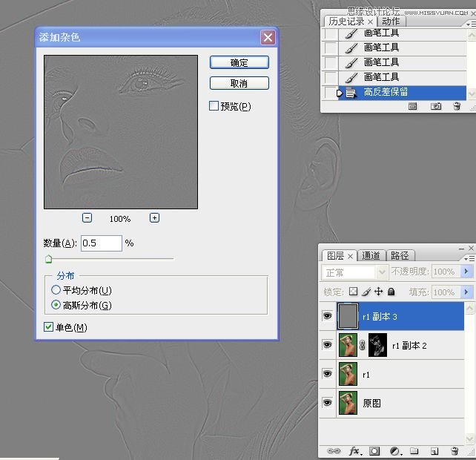Click the link layers icon in Layers panel
This screenshot has height=460, width=476.
[333, 451]
